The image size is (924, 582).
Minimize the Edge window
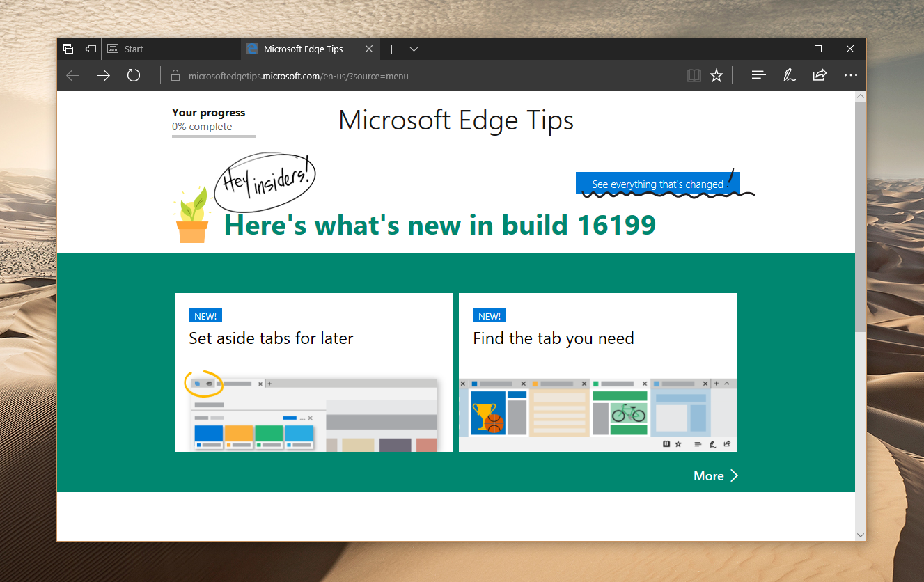[x=786, y=49]
